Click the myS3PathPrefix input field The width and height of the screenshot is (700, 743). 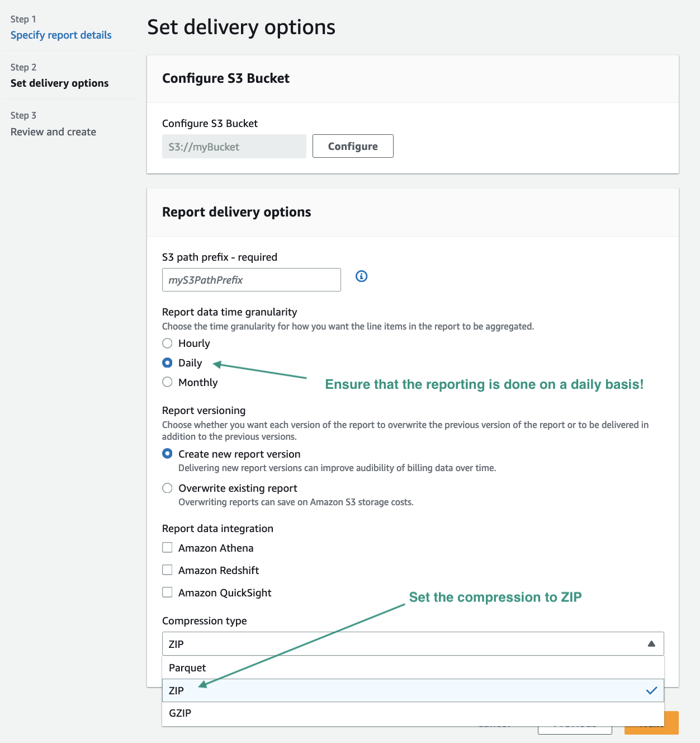(x=251, y=279)
